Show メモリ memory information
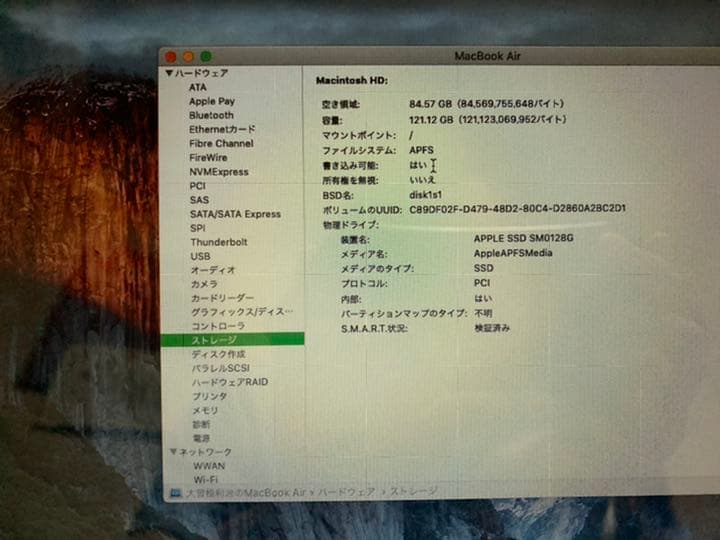Viewport: 720px width, 540px height. pyautogui.click(x=205, y=410)
